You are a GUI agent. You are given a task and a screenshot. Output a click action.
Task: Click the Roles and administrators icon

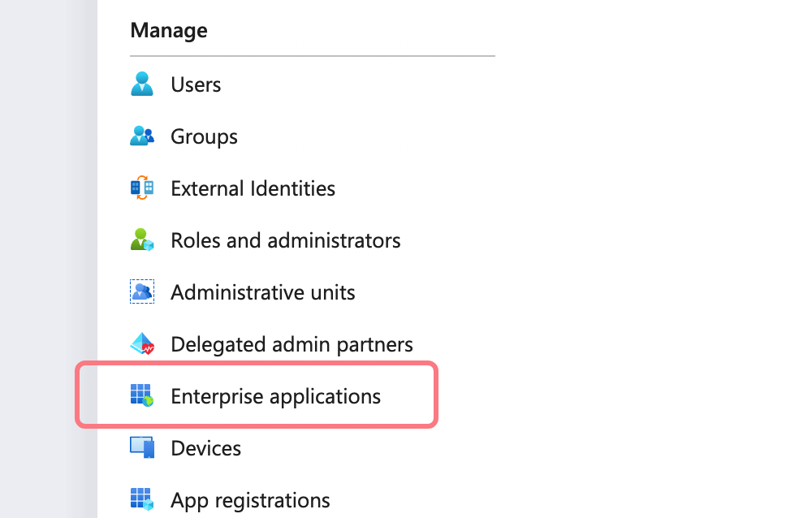[x=142, y=240]
